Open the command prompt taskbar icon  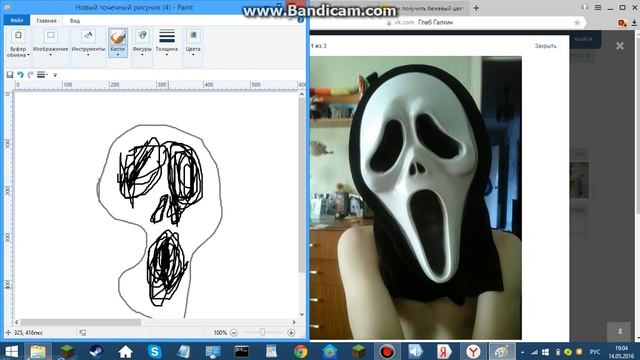[x=242, y=351]
